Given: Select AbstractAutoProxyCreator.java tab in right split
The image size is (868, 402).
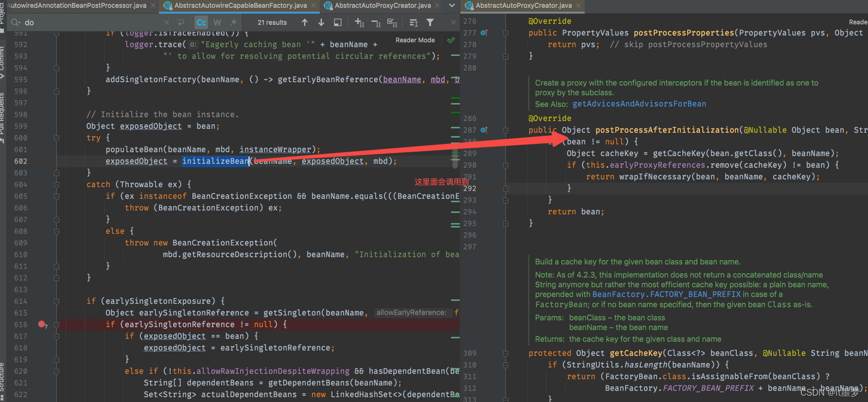Looking at the screenshot, I should (523, 5).
